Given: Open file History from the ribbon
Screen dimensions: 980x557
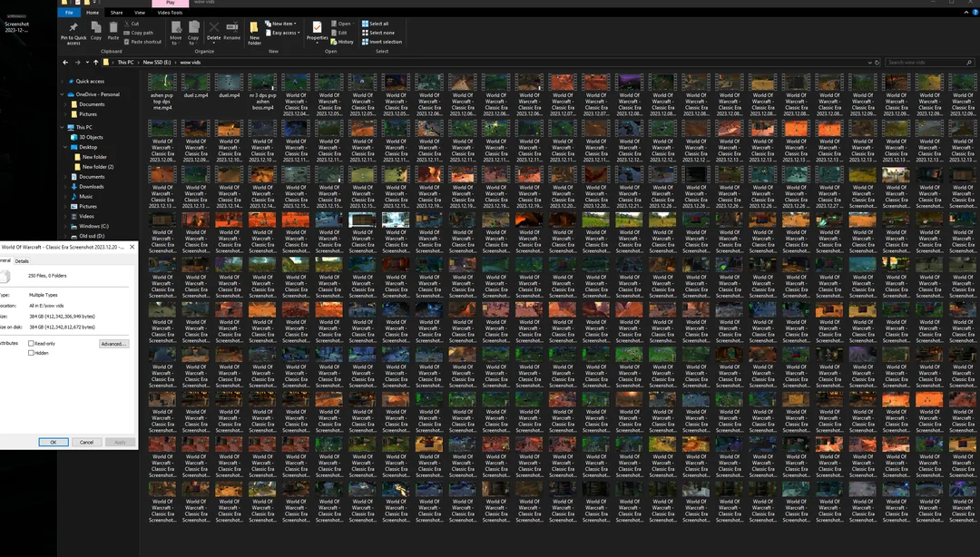Looking at the screenshot, I should [x=346, y=42].
